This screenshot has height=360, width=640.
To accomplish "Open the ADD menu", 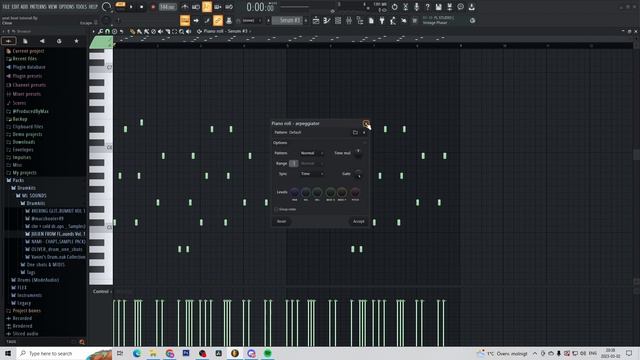I will click(x=24, y=7).
